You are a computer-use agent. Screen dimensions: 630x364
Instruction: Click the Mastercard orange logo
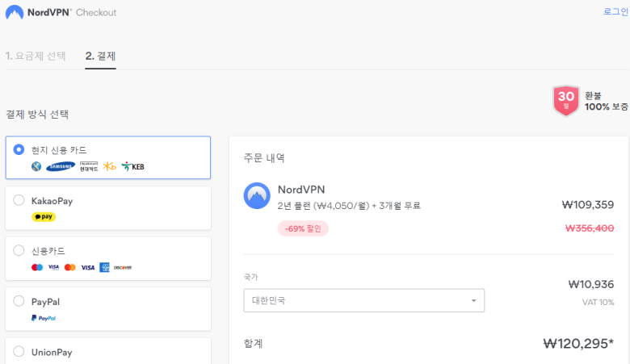click(x=70, y=267)
